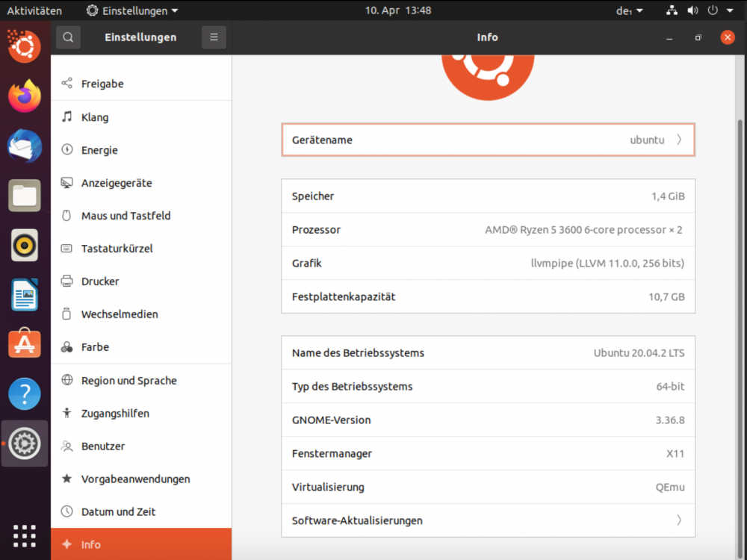Select Datum und Zeit in the sidebar
Viewport: 747px width, 560px height.
tap(141, 512)
